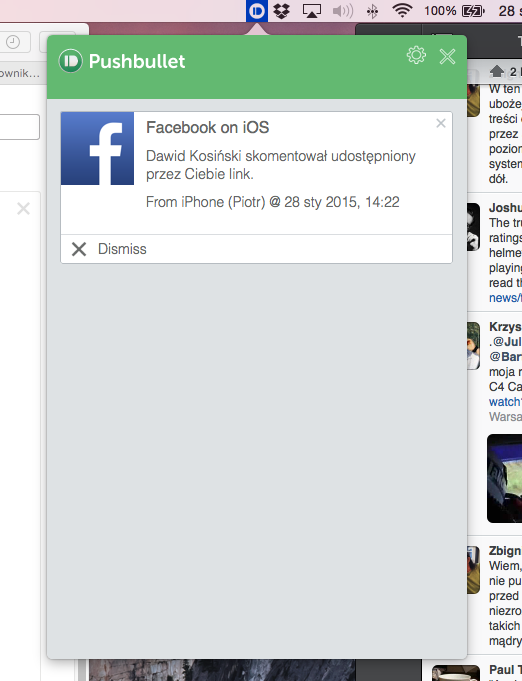
Task: Open the AirPlay display menu
Action: click(312, 11)
